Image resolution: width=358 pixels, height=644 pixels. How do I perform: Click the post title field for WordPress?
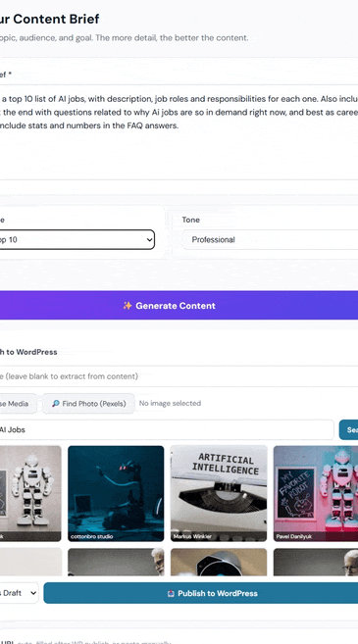179,376
